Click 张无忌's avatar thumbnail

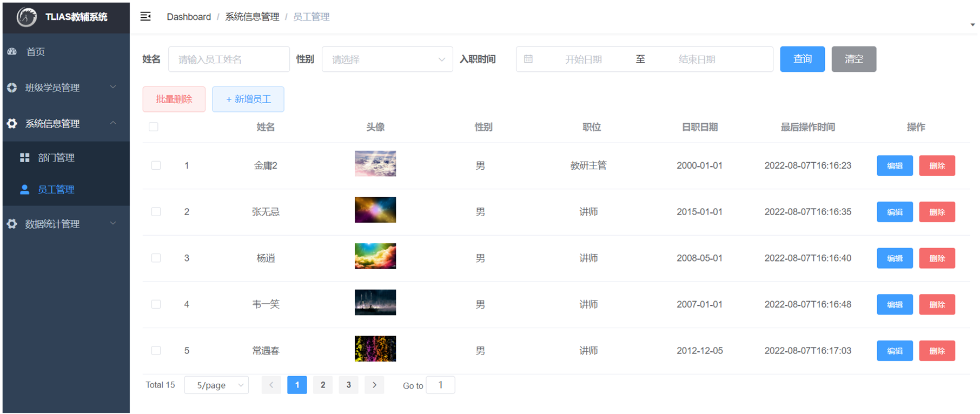(375, 210)
